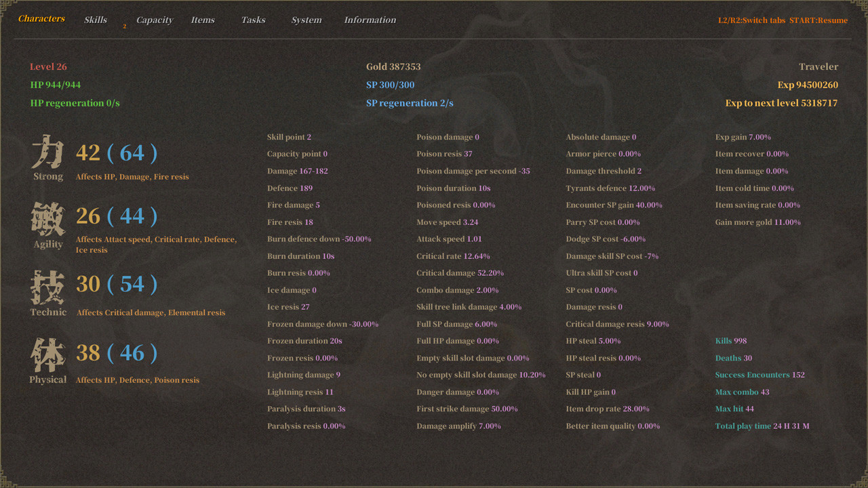Click the Strong attribute kanji icon
The image size is (868, 488).
tap(47, 152)
